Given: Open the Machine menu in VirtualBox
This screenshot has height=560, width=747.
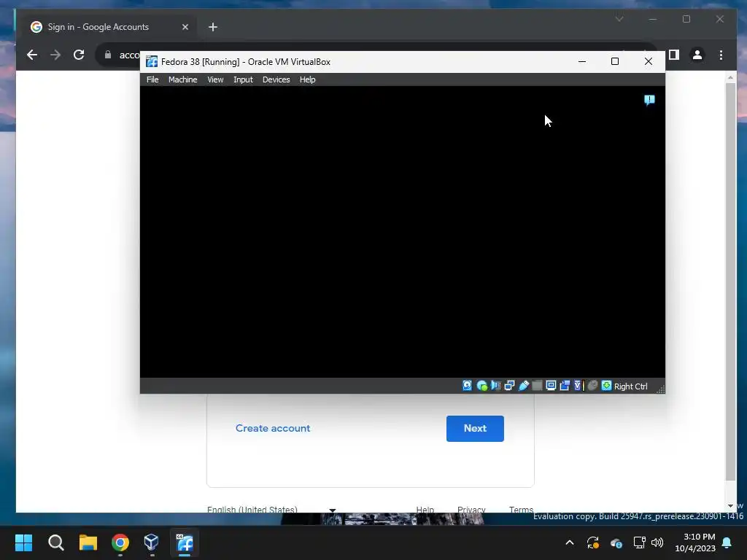Looking at the screenshot, I should point(182,79).
